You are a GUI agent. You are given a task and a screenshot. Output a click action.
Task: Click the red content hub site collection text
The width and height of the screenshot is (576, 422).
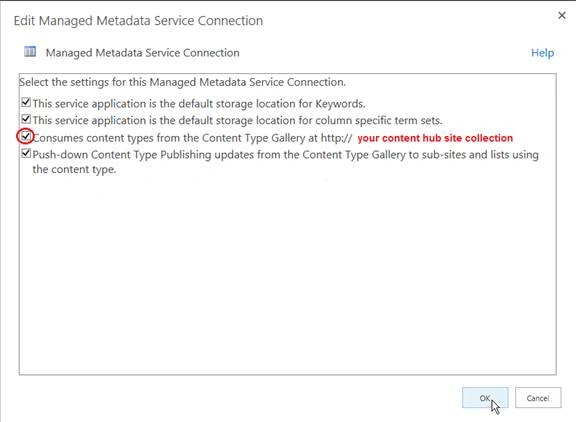tap(435, 138)
